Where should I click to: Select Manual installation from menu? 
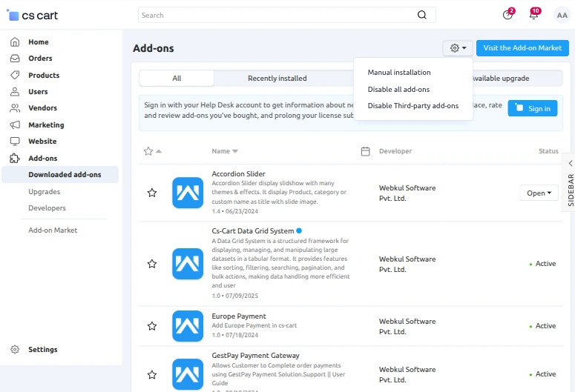399,73
